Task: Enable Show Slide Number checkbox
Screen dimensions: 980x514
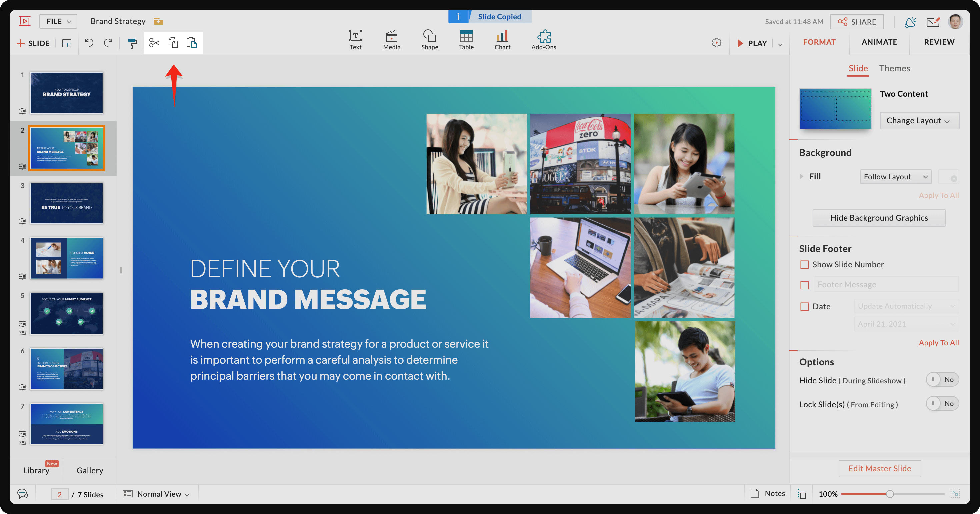Action: 804,264
